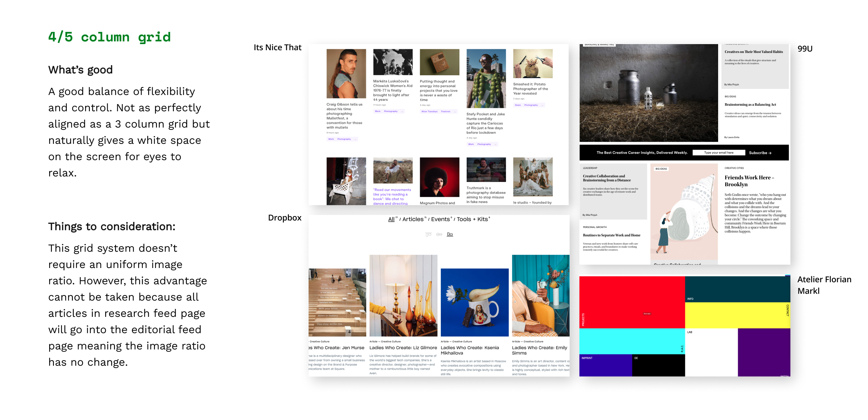The height and width of the screenshot is (420, 868).
Task: Open the Stefy Pocket Rio portrait thumbnail
Action: click(486, 79)
